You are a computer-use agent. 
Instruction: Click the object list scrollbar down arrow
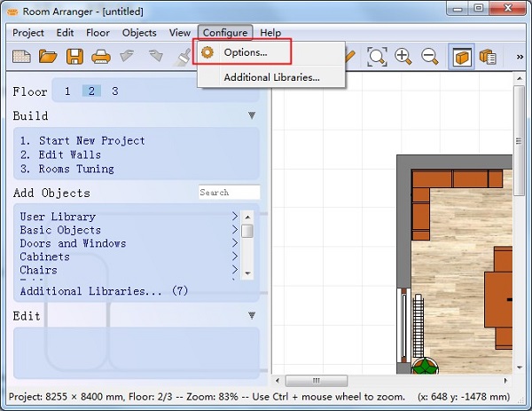pyautogui.click(x=247, y=273)
